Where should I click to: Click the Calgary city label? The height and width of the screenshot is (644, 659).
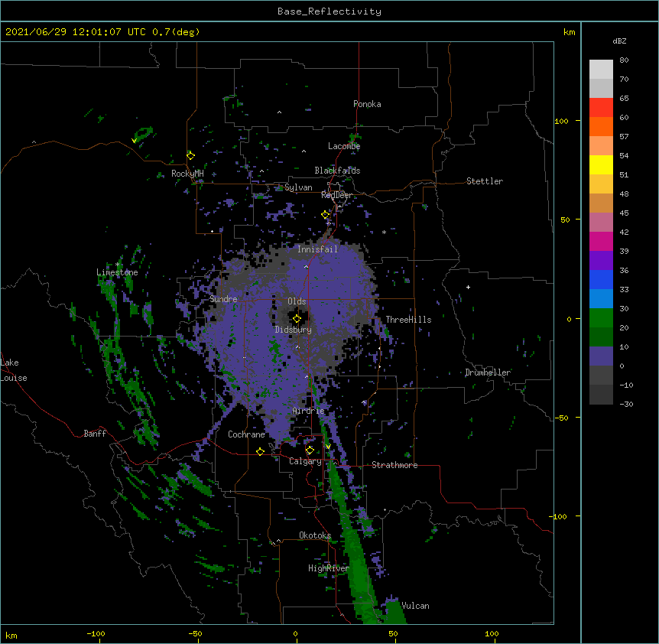click(x=306, y=461)
